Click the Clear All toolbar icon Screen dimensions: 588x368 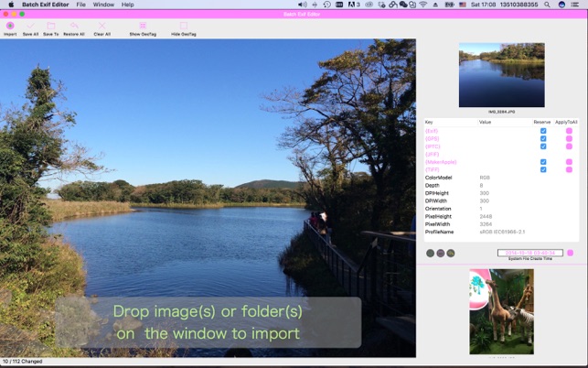[102, 26]
